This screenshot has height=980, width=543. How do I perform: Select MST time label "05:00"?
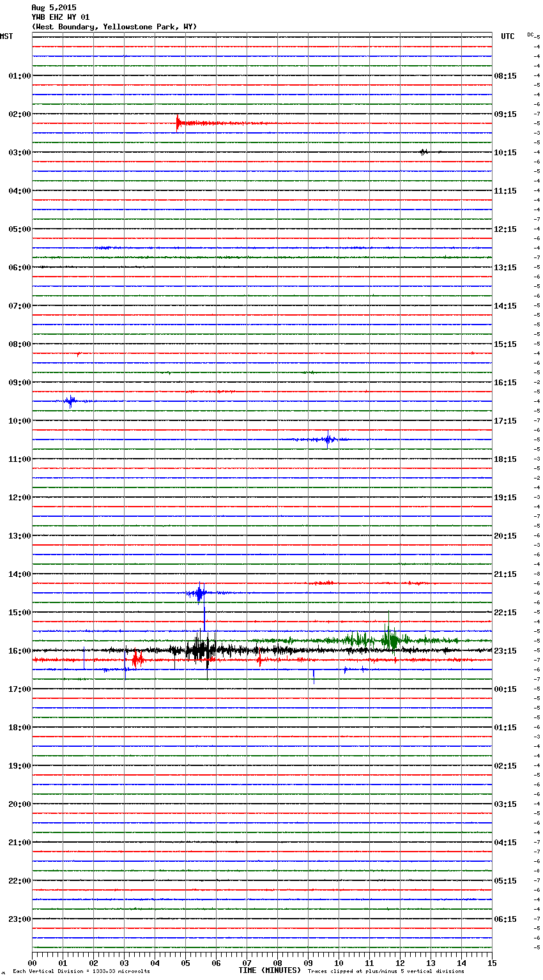tap(20, 229)
